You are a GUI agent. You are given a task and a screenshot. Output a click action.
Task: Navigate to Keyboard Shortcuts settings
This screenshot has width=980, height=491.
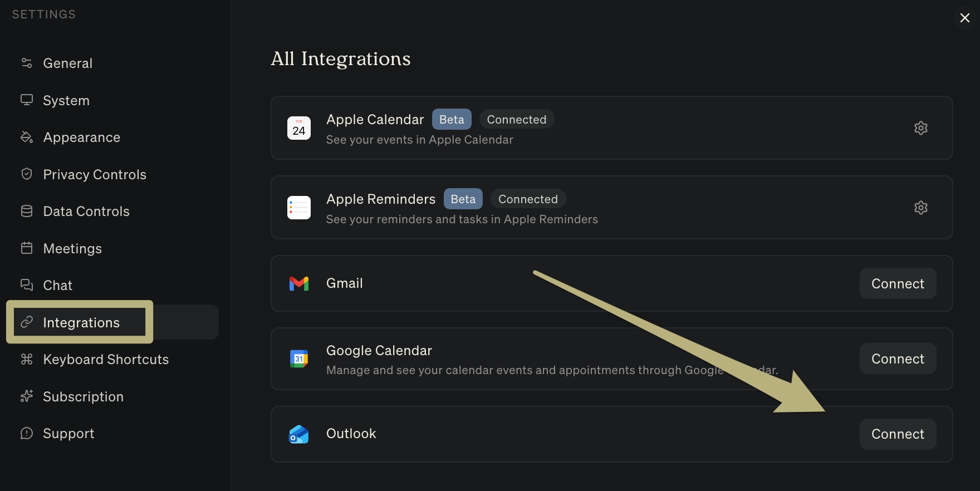pos(105,360)
